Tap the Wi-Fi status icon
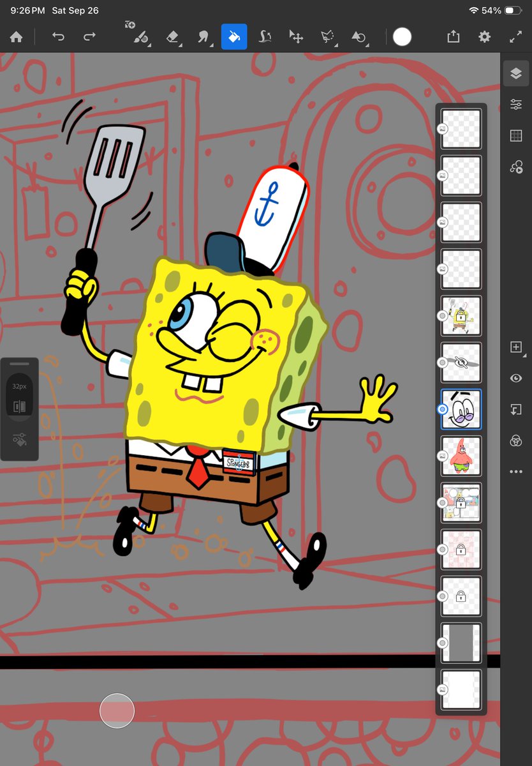 pyautogui.click(x=473, y=11)
